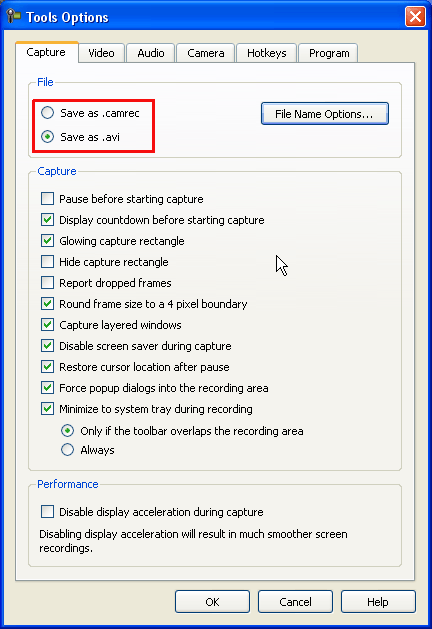This screenshot has width=432, height=629.
Task: Toggle Disable screen saver during capture
Action: 47,345
